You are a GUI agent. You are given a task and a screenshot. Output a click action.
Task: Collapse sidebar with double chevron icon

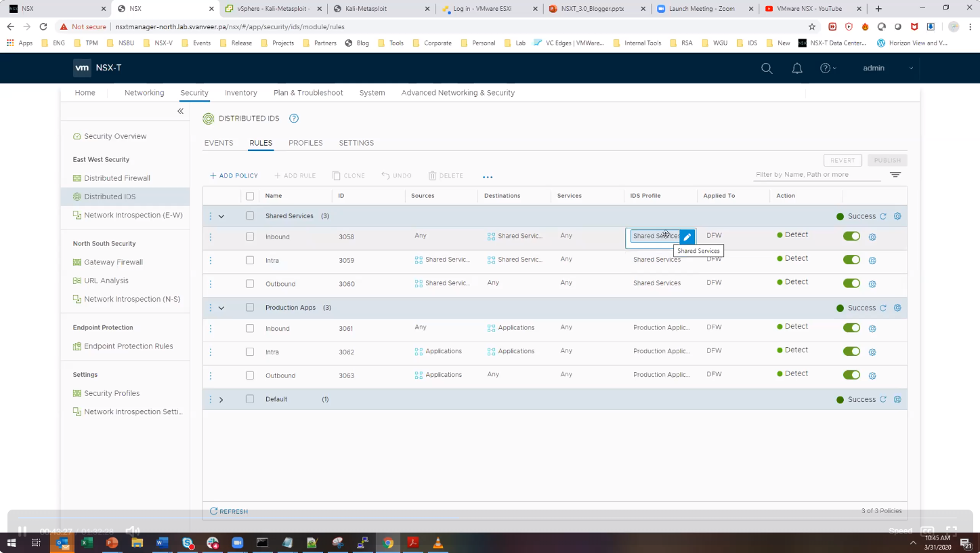[x=180, y=111]
